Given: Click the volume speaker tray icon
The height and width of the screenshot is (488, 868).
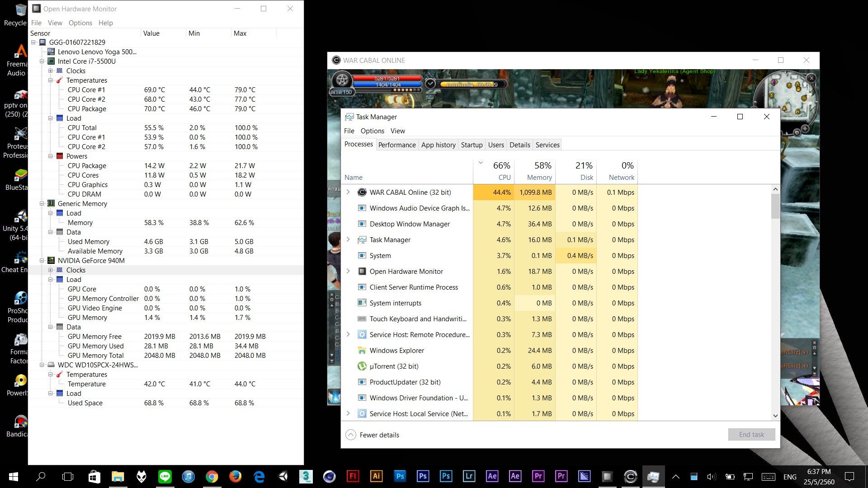Looking at the screenshot, I should [x=712, y=477].
